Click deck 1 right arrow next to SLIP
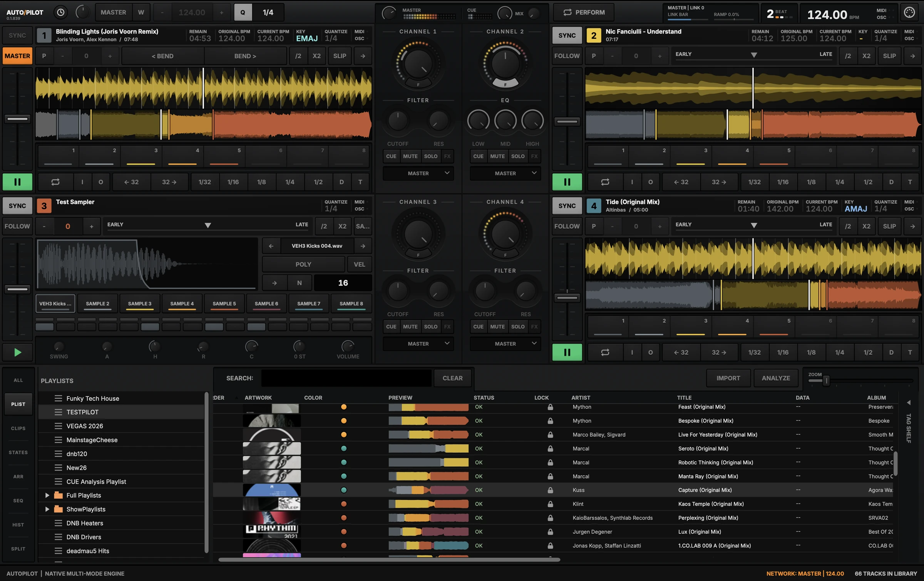Image resolution: width=924 pixels, height=581 pixels. click(363, 56)
